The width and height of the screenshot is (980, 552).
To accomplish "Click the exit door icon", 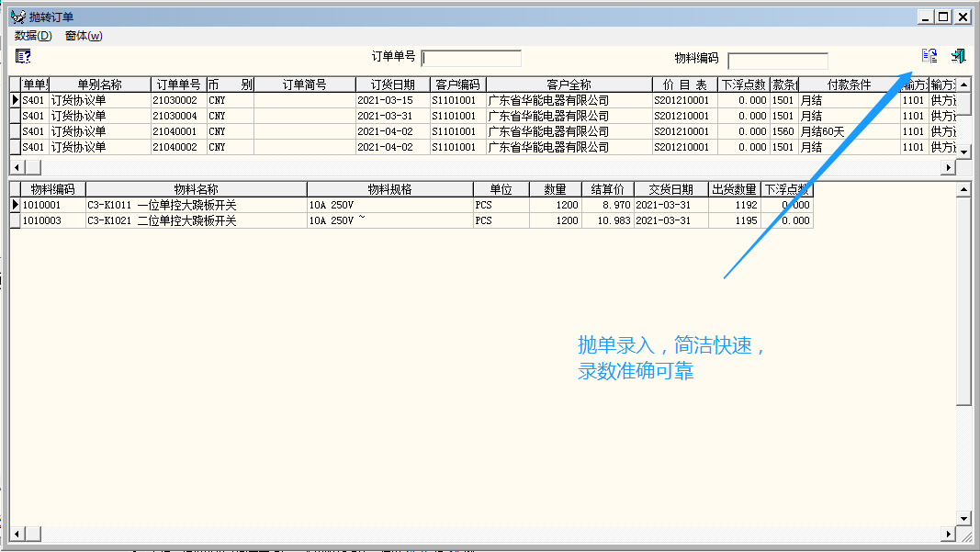I will 958,57.
